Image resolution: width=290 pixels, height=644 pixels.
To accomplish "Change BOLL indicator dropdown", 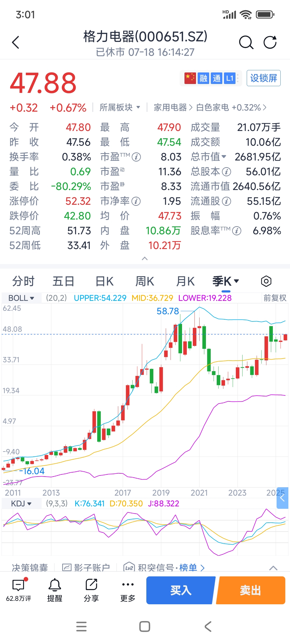I will tap(21, 298).
